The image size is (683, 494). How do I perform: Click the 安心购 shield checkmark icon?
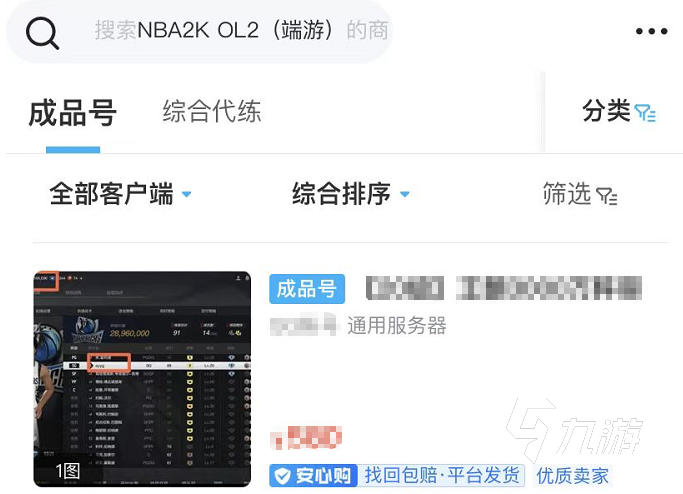coord(283,476)
